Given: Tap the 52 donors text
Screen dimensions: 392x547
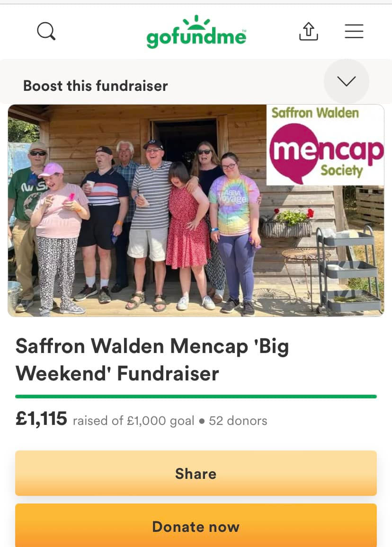Looking at the screenshot, I should 238,421.
